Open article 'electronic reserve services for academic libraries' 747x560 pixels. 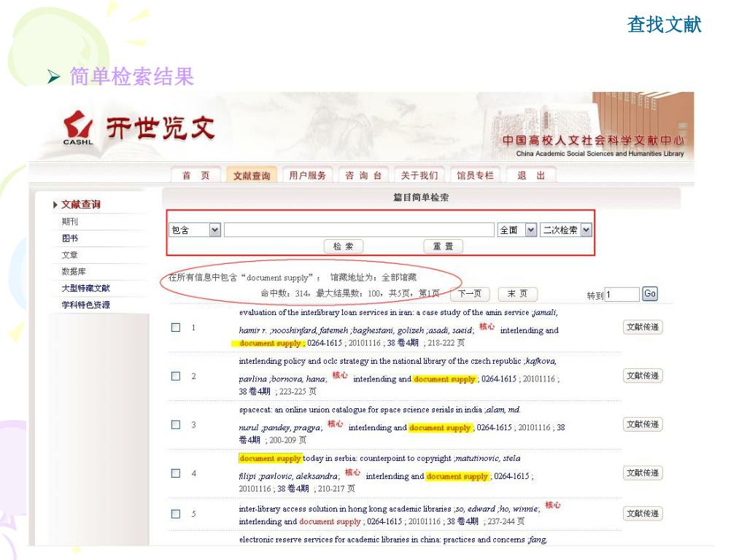click(382, 540)
